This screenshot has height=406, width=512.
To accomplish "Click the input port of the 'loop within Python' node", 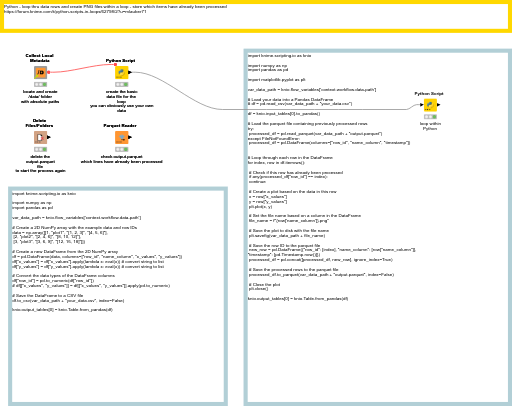I will pyautogui.click(x=422, y=105).
